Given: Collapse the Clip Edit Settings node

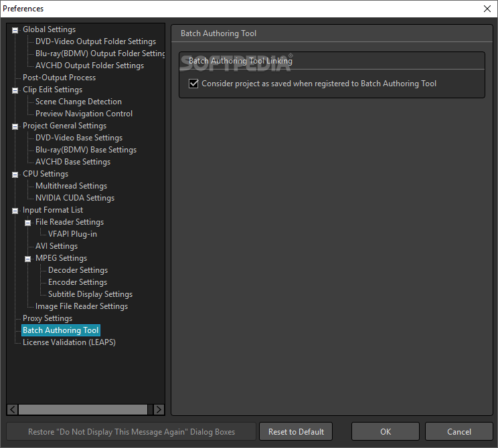Looking at the screenshot, I should tap(15, 91).
